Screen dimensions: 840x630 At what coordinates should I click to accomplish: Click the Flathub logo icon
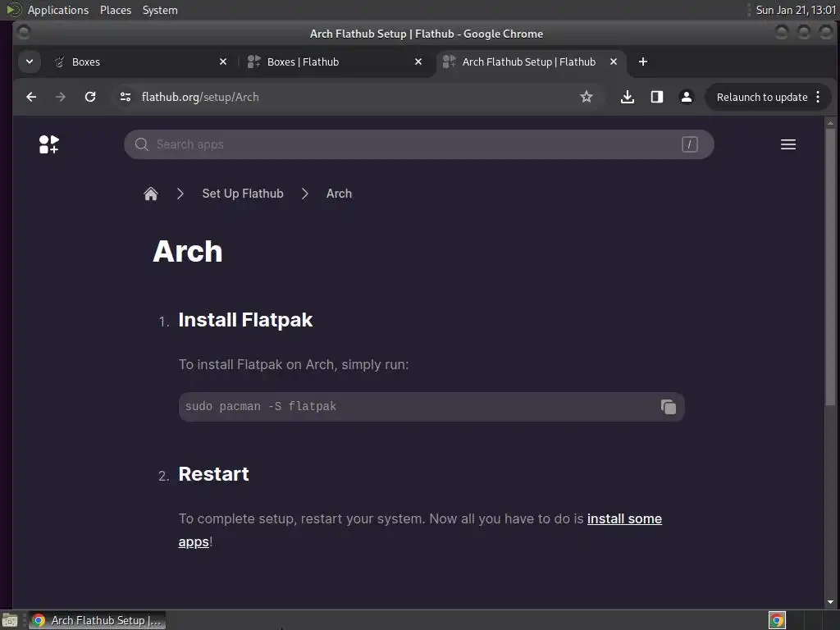pos(48,144)
